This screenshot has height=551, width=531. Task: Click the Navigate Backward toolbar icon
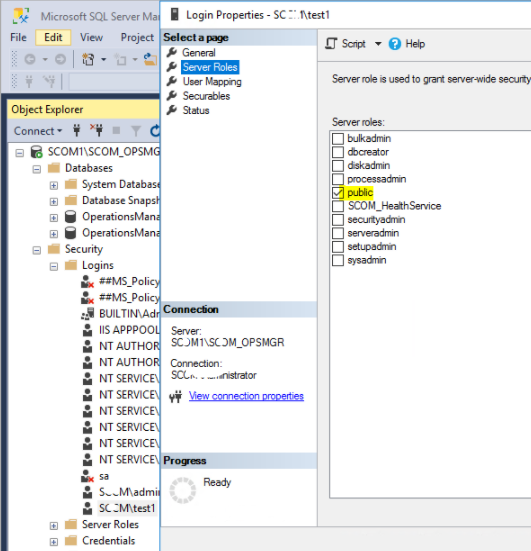coord(30,59)
